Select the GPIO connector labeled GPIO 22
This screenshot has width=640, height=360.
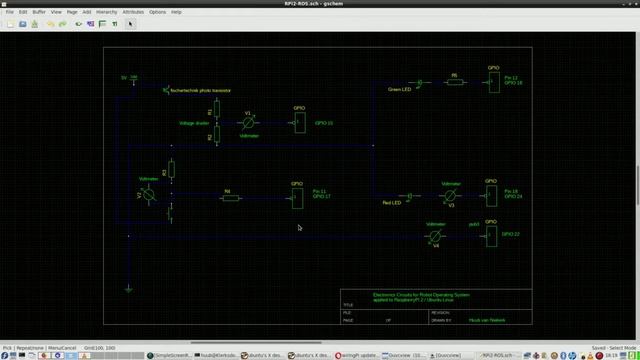(x=491, y=236)
